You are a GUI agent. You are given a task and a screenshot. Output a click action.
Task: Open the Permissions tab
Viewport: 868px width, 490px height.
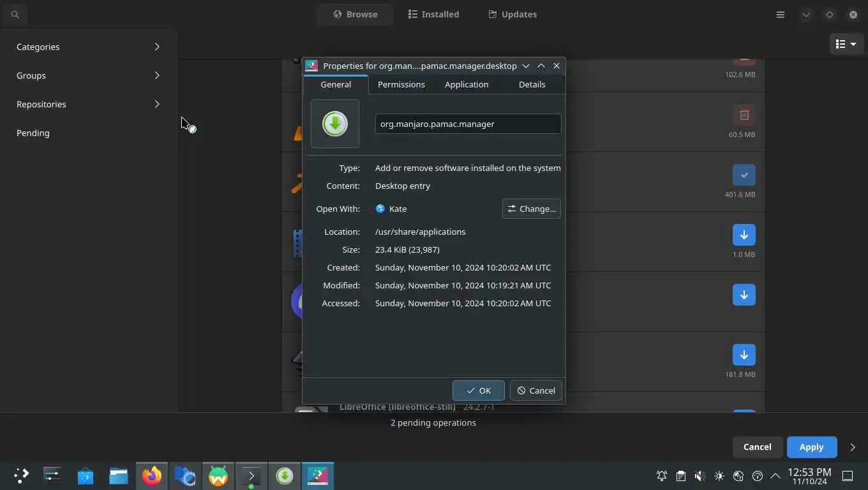pyautogui.click(x=401, y=84)
